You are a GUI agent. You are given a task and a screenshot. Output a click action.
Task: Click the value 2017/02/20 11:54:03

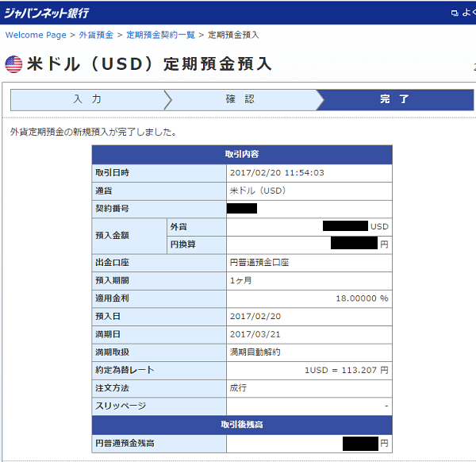pos(277,173)
